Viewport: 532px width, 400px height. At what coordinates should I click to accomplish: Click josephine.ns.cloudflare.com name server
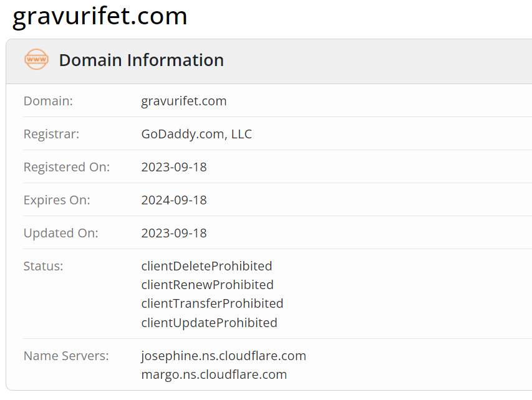pos(223,356)
